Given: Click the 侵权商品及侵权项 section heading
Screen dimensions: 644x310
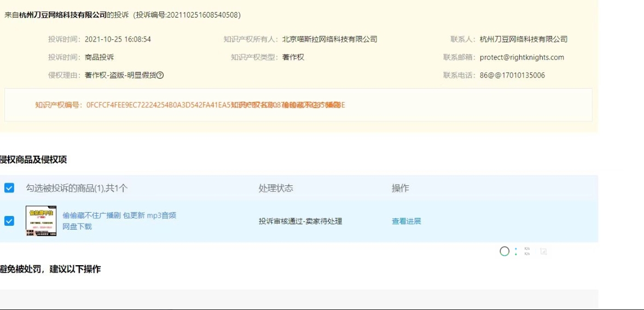Looking at the screenshot, I should pyautogui.click(x=33, y=160).
